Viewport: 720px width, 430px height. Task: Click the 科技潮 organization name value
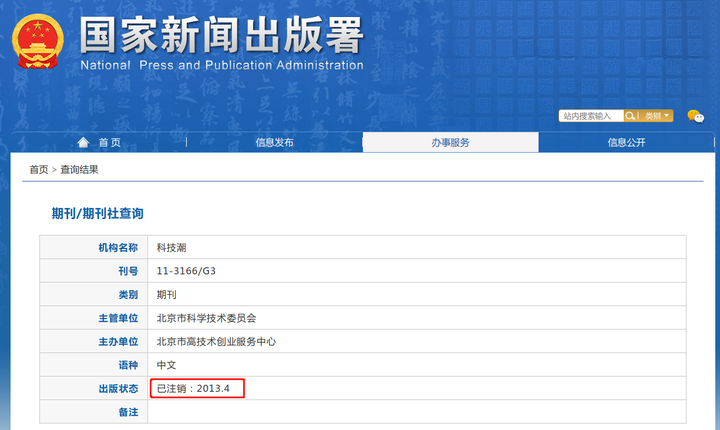point(171,248)
